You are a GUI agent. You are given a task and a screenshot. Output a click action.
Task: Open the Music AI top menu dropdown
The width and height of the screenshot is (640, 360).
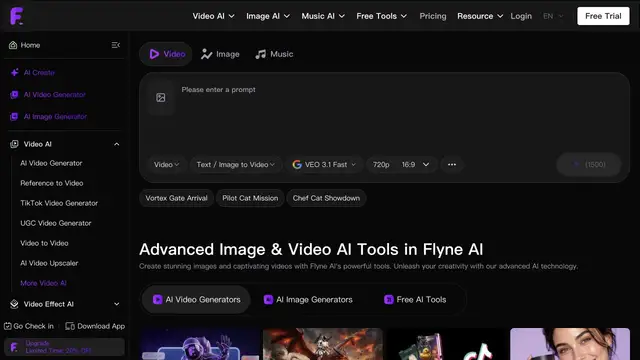tap(323, 16)
